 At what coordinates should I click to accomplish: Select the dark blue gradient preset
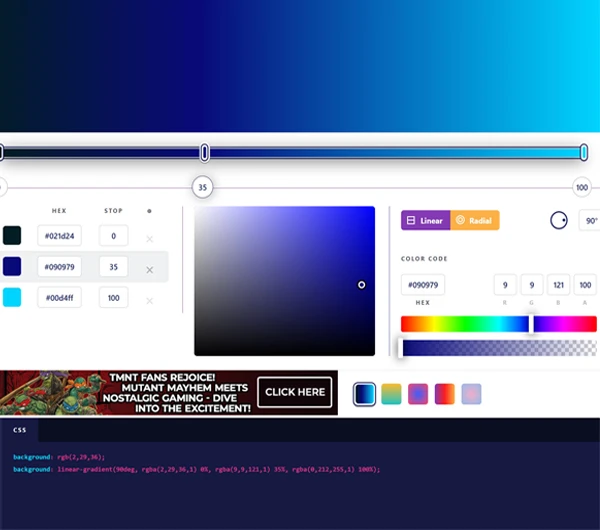[x=365, y=394]
